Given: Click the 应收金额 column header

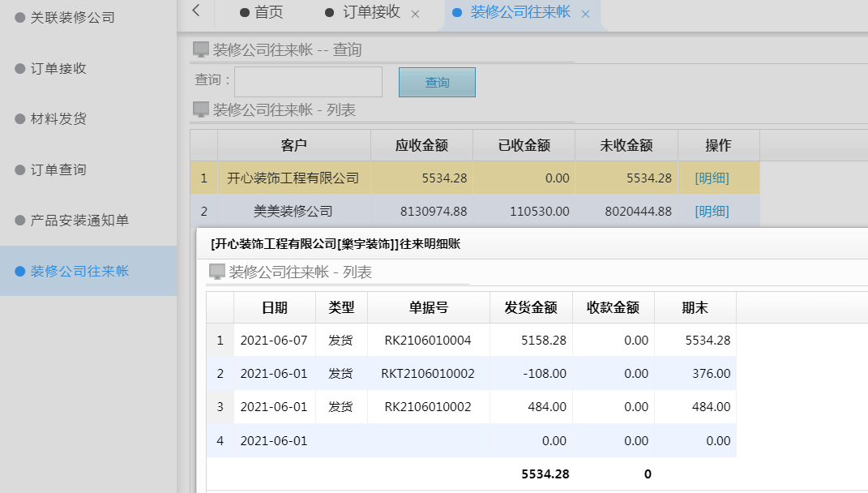Looking at the screenshot, I should (x=421, y=146).
